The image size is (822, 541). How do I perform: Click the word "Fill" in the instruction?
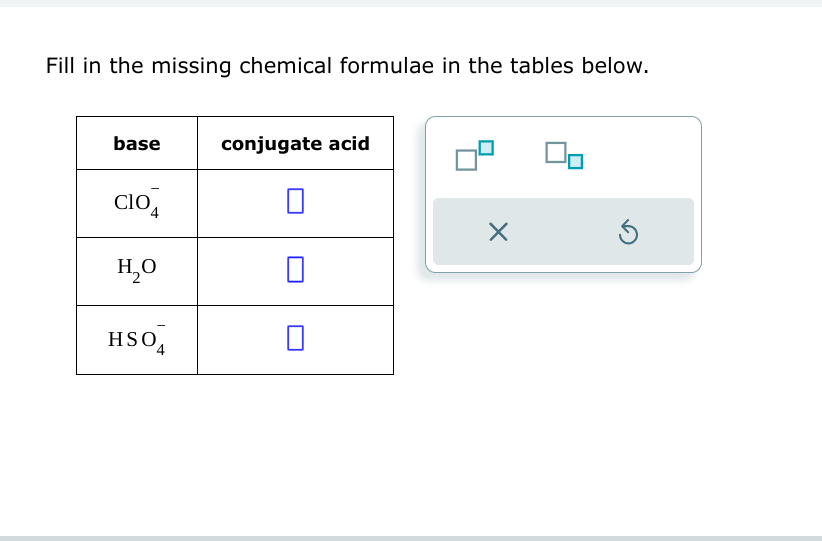point(60,66)
